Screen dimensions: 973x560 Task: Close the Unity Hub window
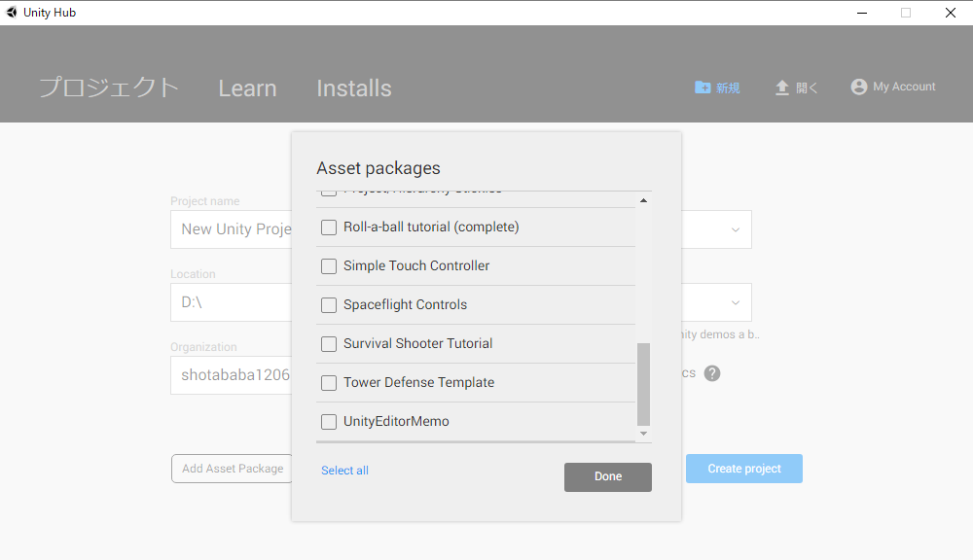coord(950,13)
